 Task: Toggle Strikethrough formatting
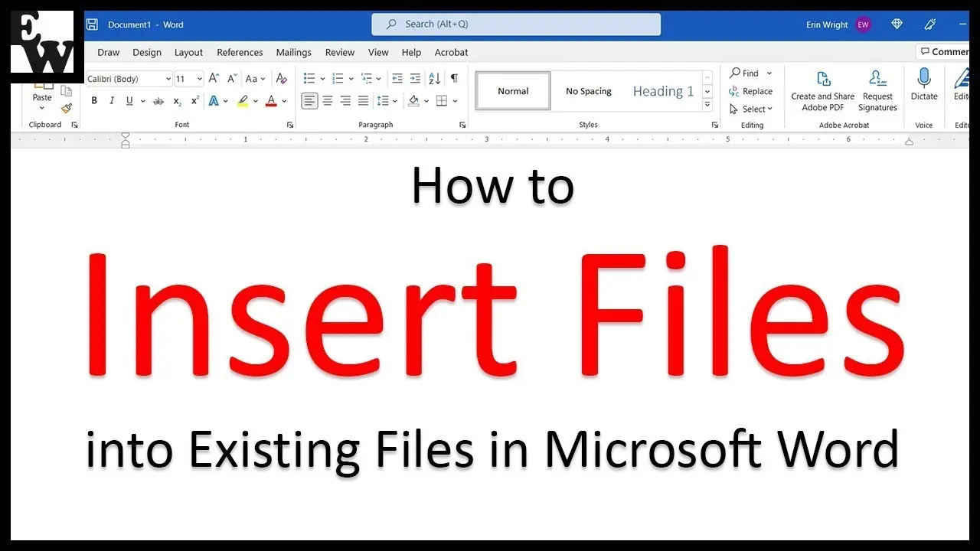pyautogui.click(x=158, y=101)
